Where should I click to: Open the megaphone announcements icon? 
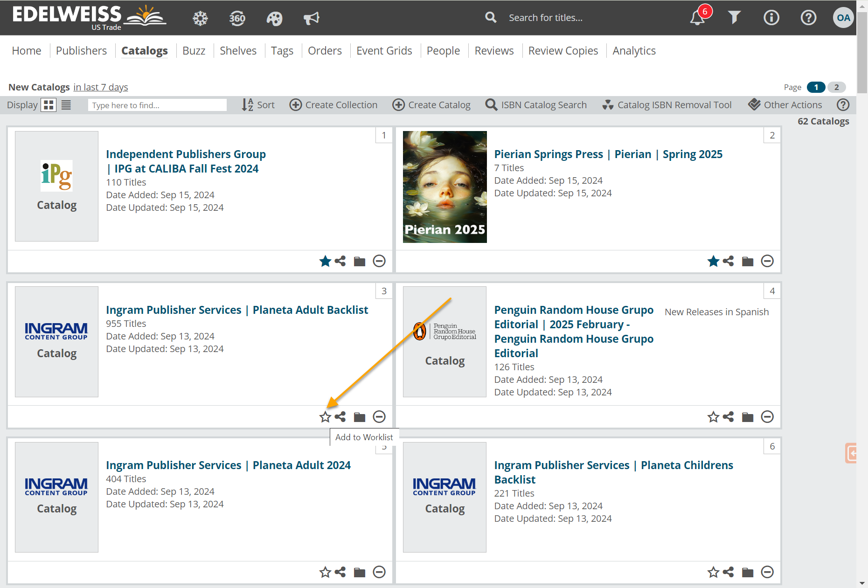[312, 18]
